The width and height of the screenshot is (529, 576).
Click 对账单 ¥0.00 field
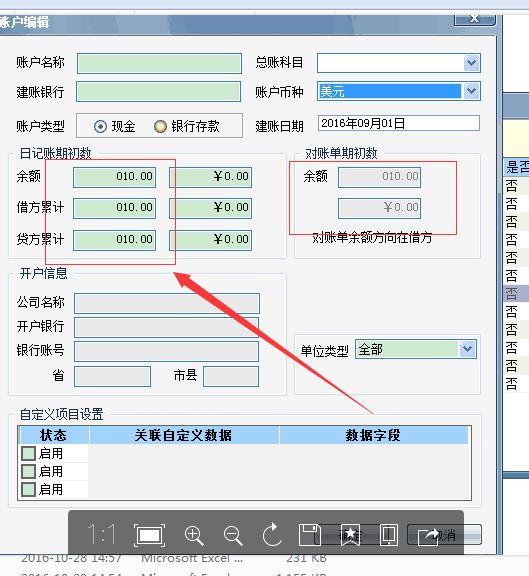tap(379, 208)
